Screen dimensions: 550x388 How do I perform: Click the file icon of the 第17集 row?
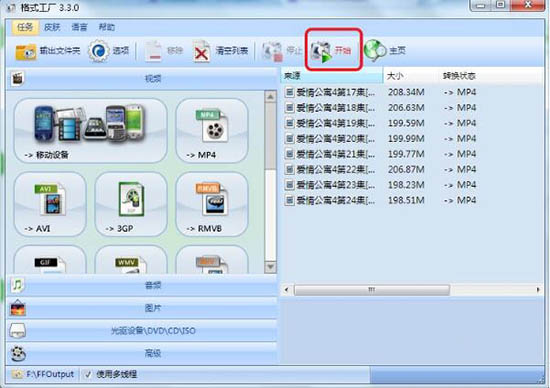[x=289, y=92]
